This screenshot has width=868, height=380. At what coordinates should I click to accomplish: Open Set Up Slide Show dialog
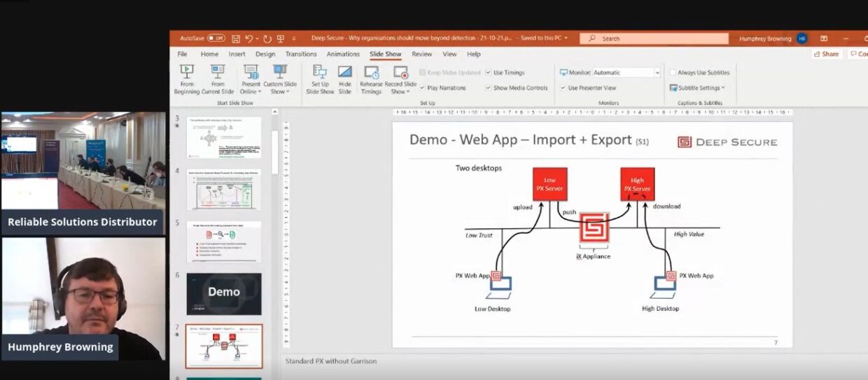pyautogui.click(x=320, y=79)
